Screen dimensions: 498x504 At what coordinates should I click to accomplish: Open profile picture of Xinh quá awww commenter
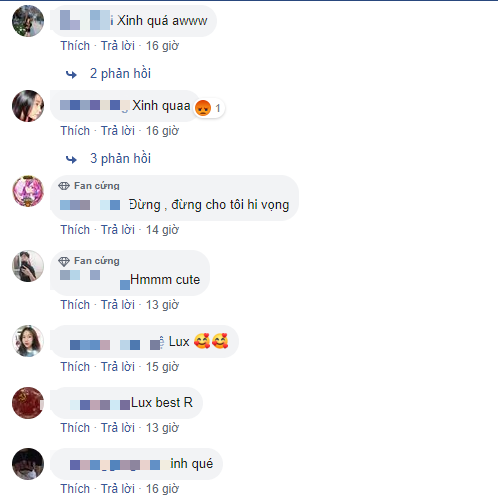pyautogui.click(x=28, y=21)
